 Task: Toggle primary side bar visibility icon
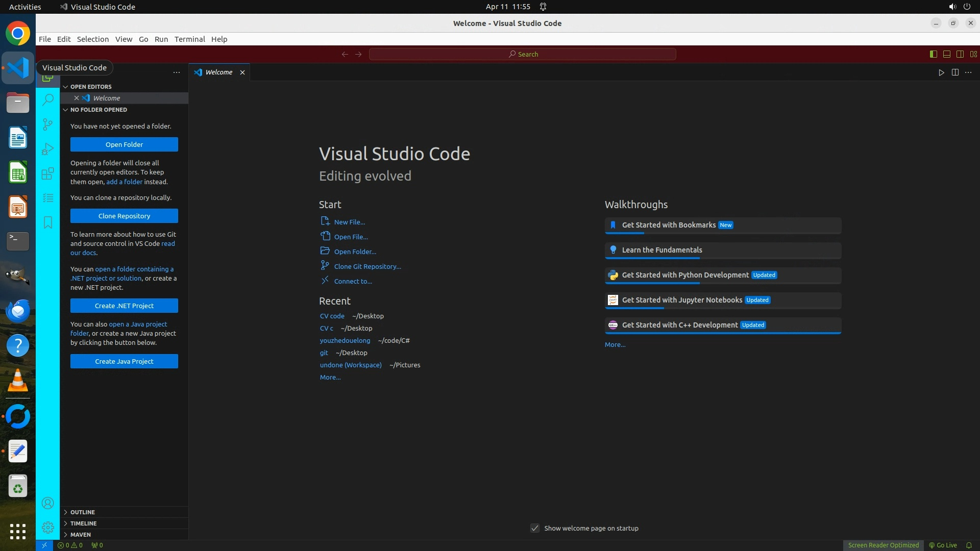click(x=933, y=54)
